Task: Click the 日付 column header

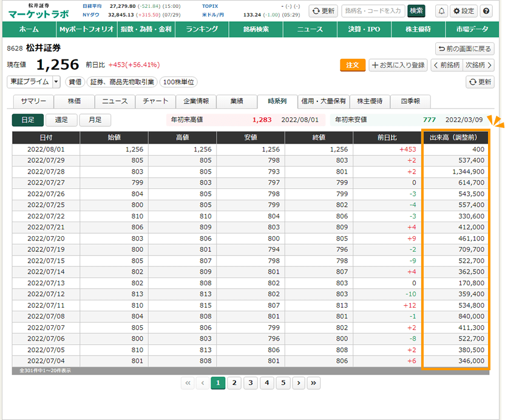Action: 46,138
